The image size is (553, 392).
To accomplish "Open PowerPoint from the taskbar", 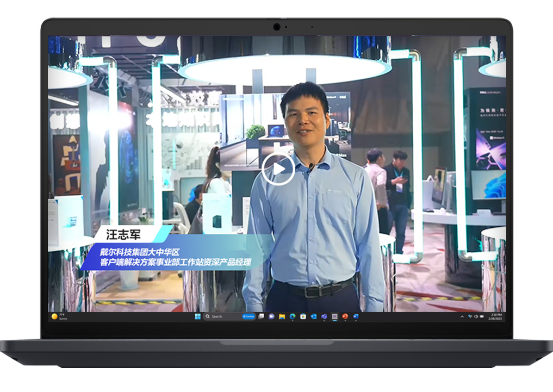I will (345, 316).
